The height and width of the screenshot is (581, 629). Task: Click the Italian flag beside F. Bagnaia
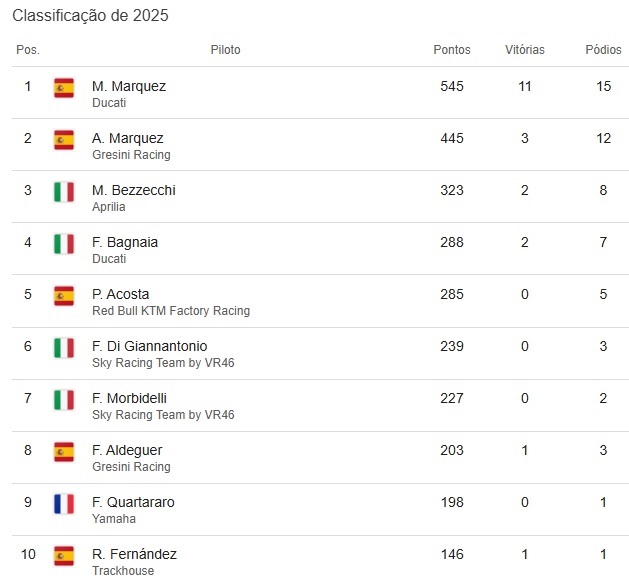coord(64,244)
